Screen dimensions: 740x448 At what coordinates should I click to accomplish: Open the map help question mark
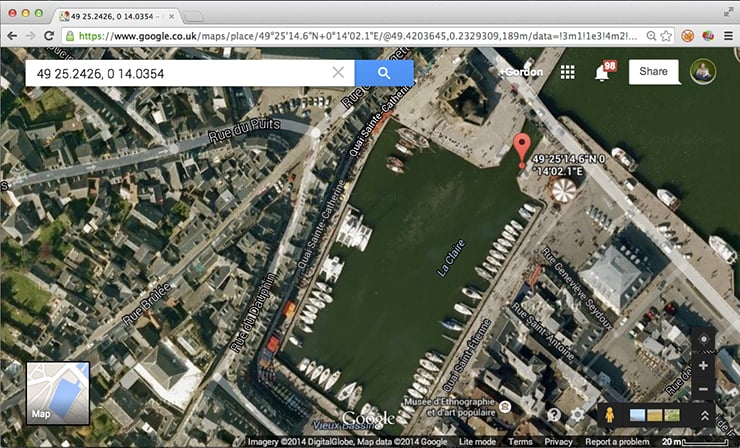pyautogui.click(x=554, y=414)
